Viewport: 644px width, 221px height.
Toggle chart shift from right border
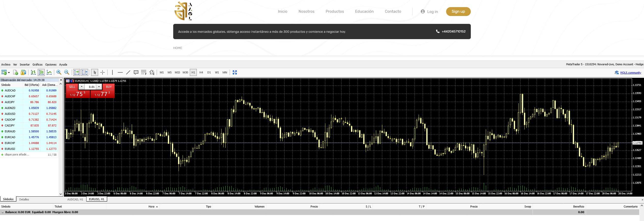[x=85, y=72]
